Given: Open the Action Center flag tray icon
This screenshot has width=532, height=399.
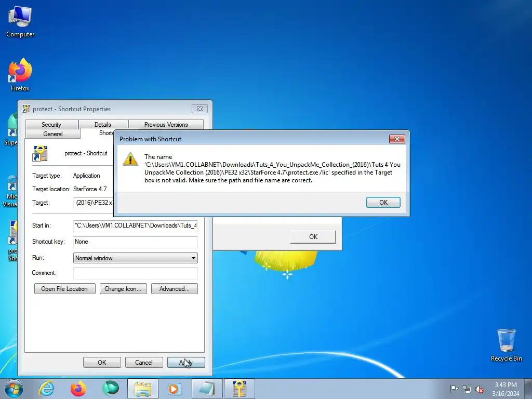Looking at the screenshot, I should click(454, 389).
